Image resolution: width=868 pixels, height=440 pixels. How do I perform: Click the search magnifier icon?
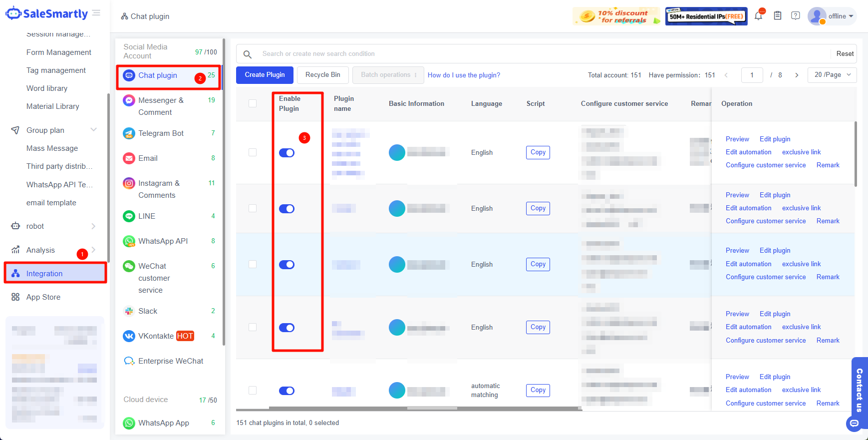(247, 54)
